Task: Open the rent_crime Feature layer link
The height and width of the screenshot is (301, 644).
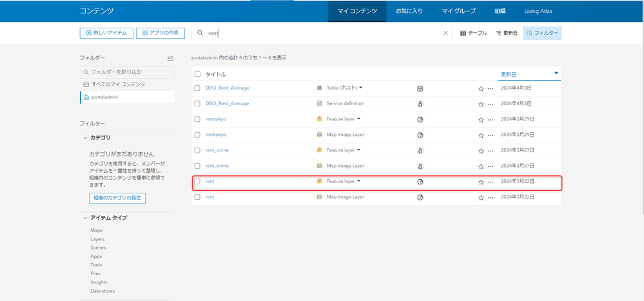Action: 217,150
